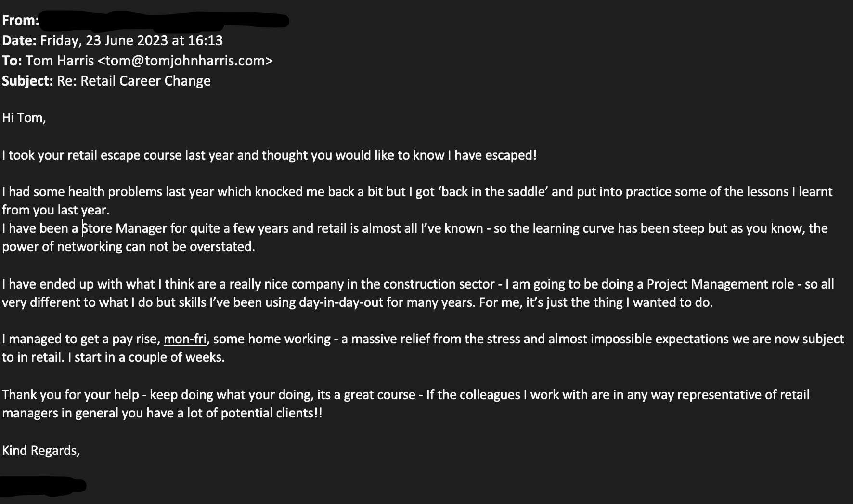Click the From label

click(x=20, y=20)
